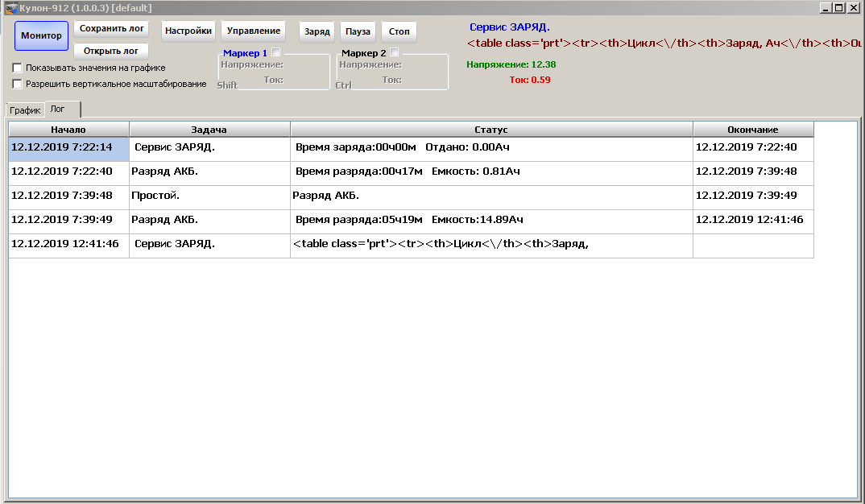Save log with Сохранить лог button
The height and width of the screenshot is (504, 865).
tap(112, 28)
